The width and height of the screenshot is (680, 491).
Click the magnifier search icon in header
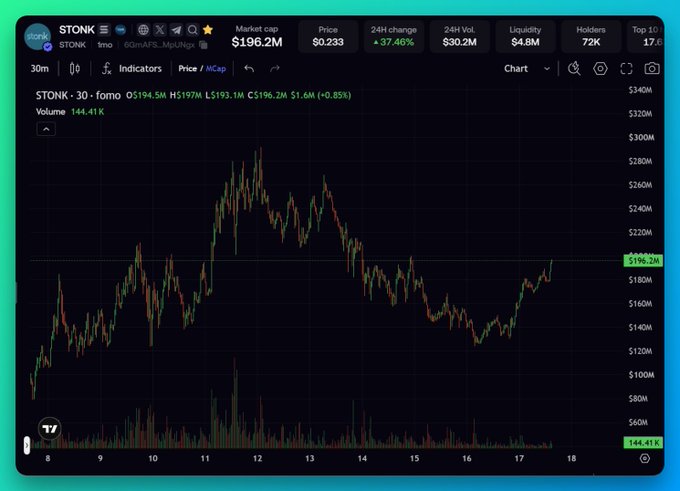[x=193, y=29]
